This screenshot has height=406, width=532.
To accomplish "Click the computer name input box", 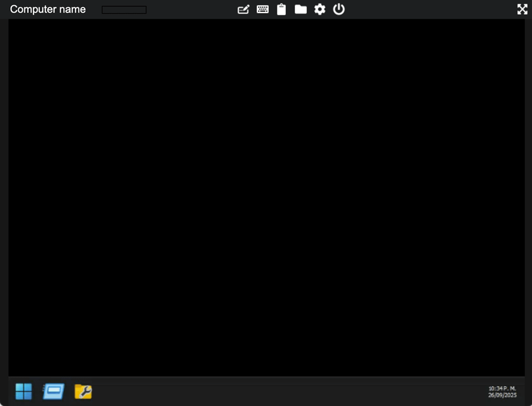I will point(123,9).
